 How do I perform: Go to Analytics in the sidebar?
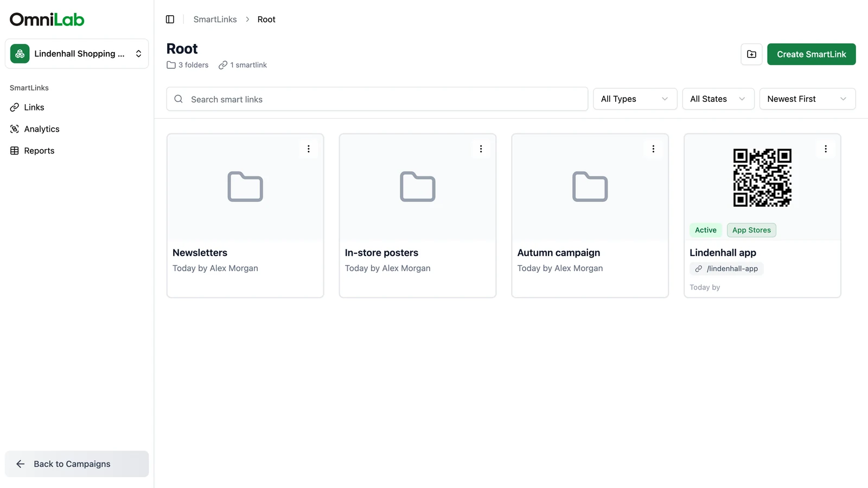tap(76, 129)
